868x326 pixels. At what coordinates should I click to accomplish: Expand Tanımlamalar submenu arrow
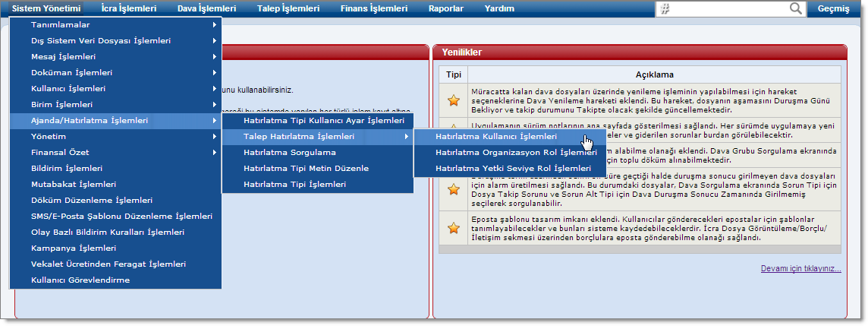tap(214, 25)
